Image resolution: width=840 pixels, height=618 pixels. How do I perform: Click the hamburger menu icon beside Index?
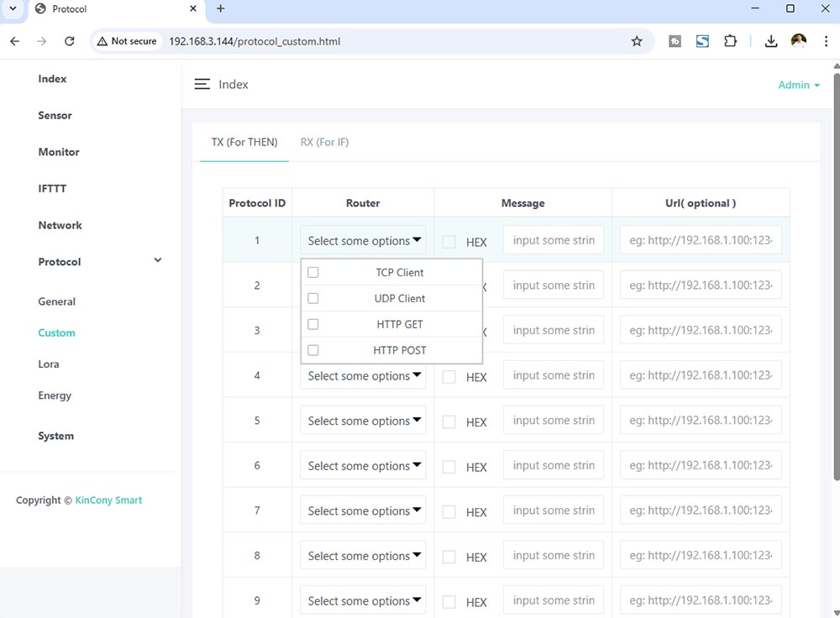tap(202, 85)
